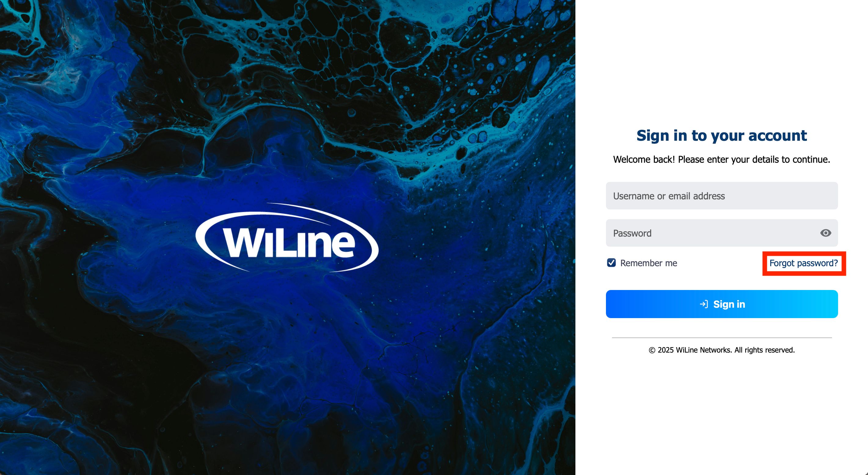Toggle the Remember me checkbox
Image resolution: width=868 pixels, height=475 pixels.
(611, 263)
